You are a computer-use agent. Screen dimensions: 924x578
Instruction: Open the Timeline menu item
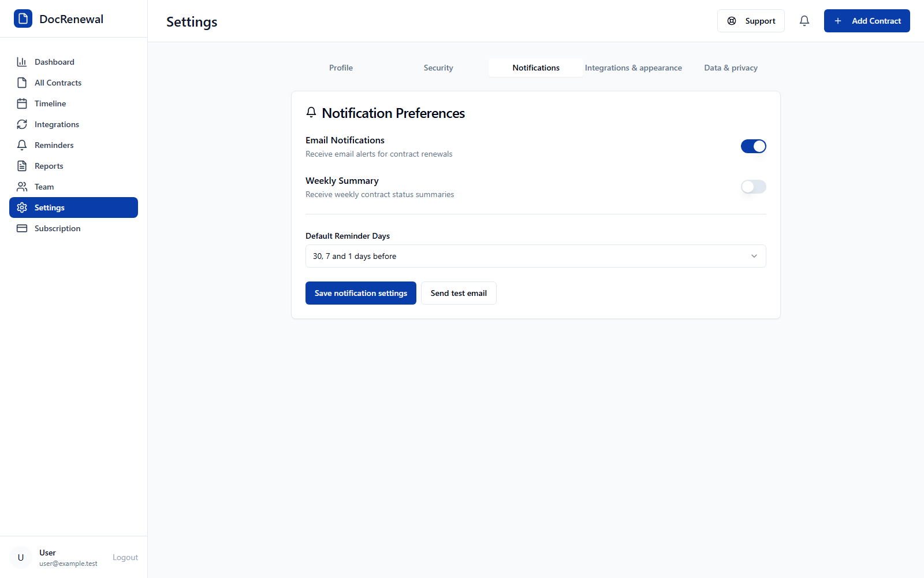click(x=73, y=103)
